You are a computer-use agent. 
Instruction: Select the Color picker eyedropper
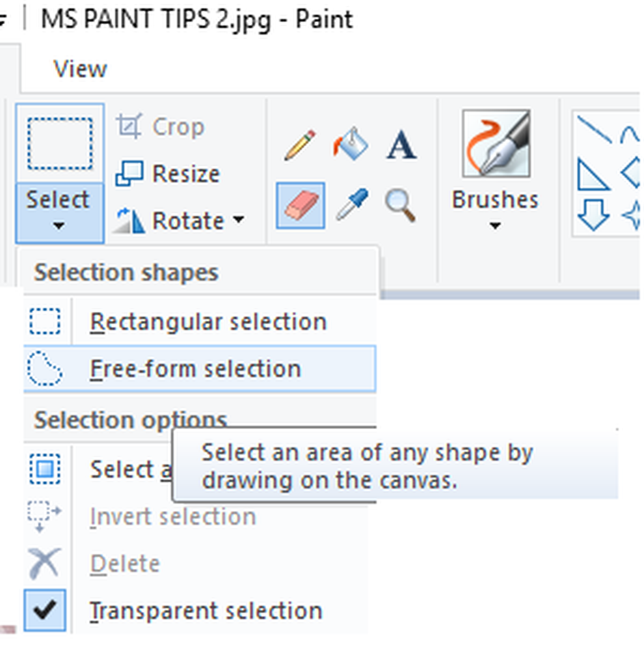(x=351, y=205)
